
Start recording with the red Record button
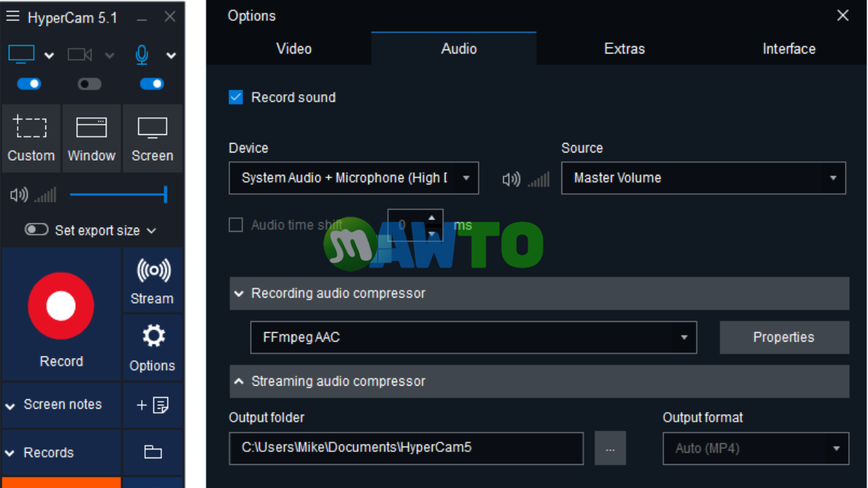61,306
